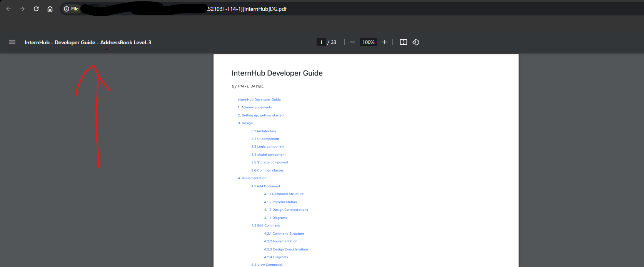Viewport: 644px width, 267px height.
Task: Open 2. Setting up, getting started
Action: tap(260, 115)
